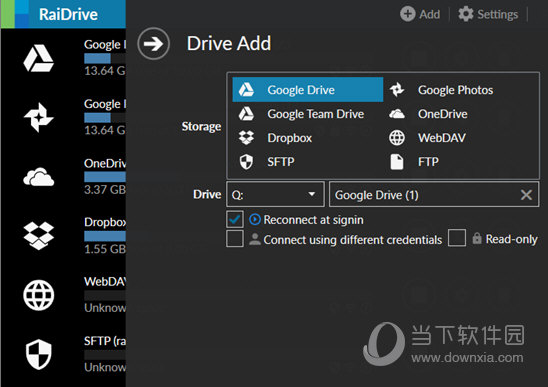548x387 pixels.
Task: Choose Dropbox storage type
Action: [308, 138]
